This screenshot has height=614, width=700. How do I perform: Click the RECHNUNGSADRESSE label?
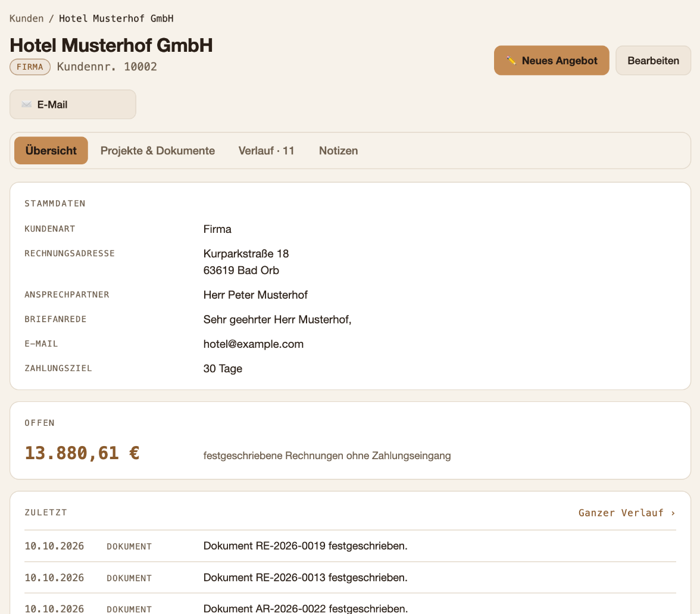point(70,253)
